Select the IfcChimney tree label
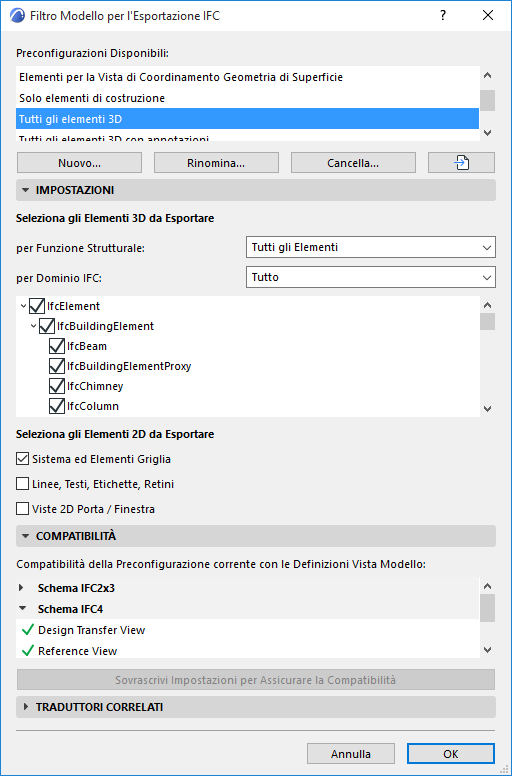Viewport: 512px width, 776px height. pos(95,386)
